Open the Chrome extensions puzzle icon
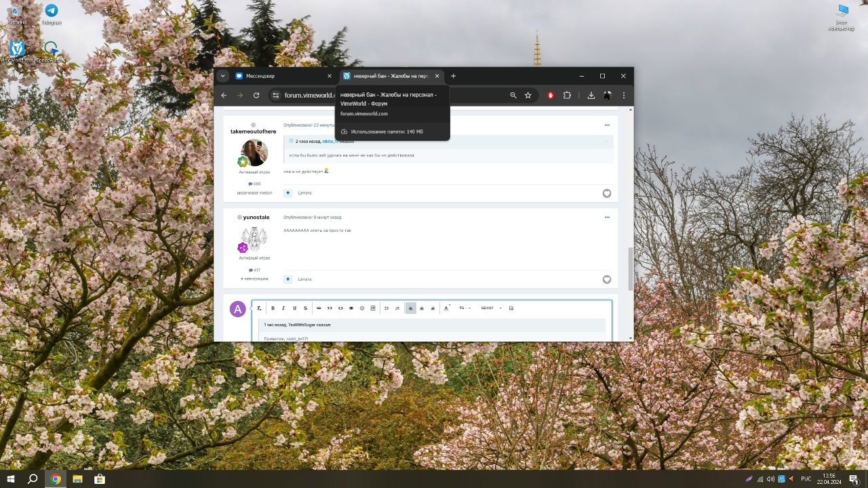Viewport: 868px width, 488px height. (x=567, y=96)
